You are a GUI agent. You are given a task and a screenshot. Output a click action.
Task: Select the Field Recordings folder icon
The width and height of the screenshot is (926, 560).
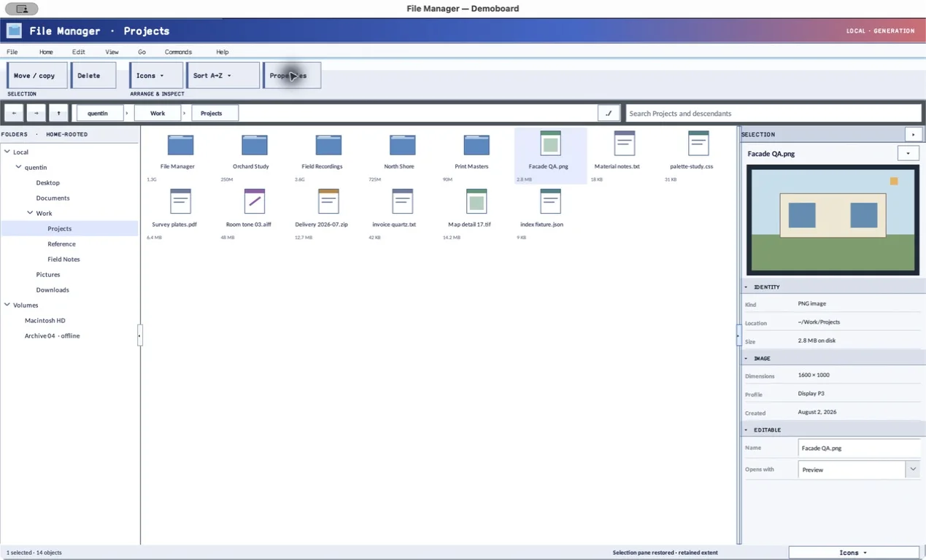328,144
